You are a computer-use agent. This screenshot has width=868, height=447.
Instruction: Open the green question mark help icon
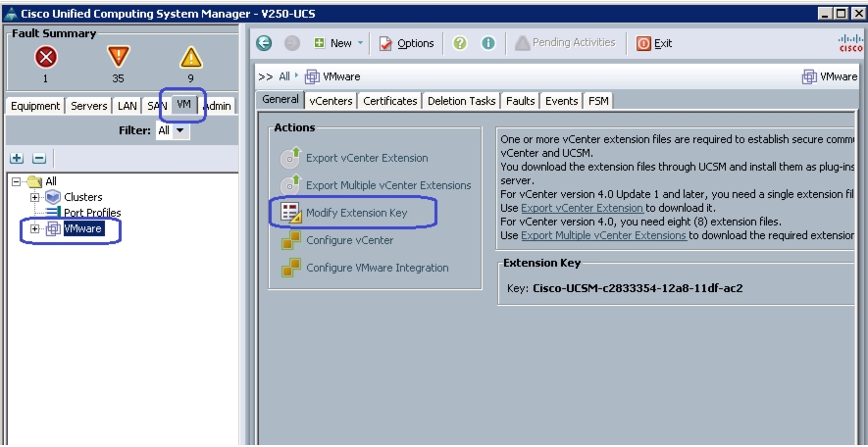459,43
